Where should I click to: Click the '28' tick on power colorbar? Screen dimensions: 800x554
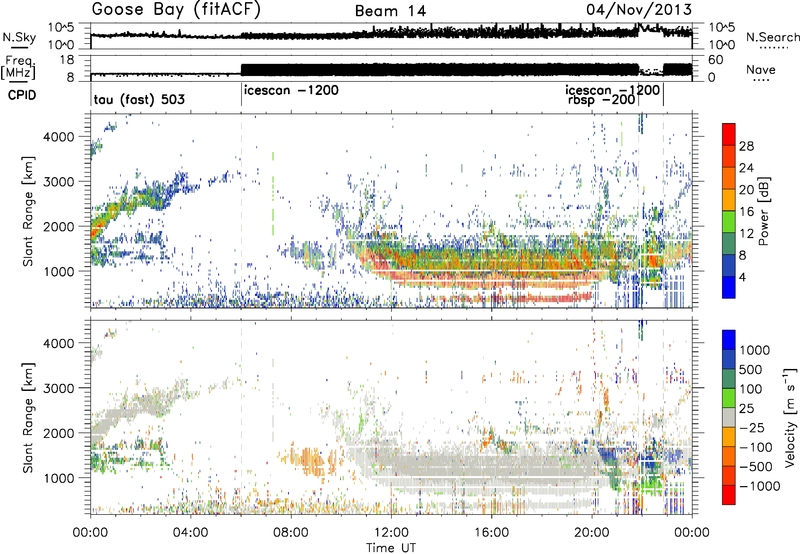746,146
